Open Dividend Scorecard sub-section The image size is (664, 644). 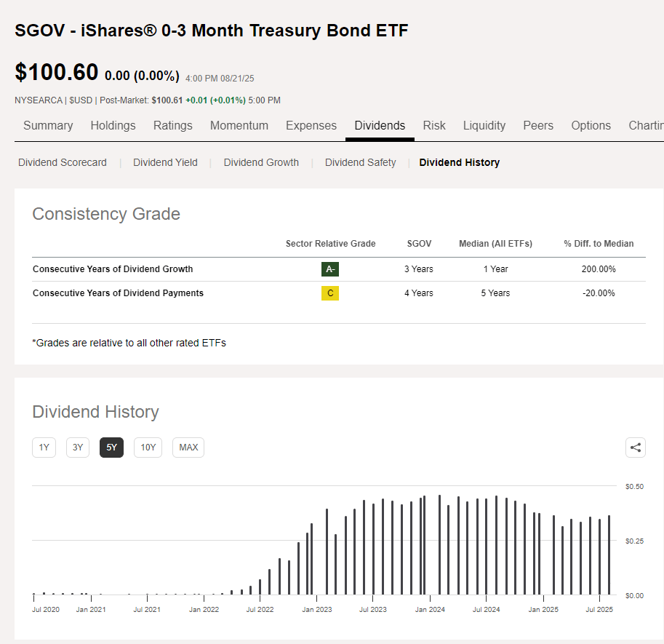(63, 162)
